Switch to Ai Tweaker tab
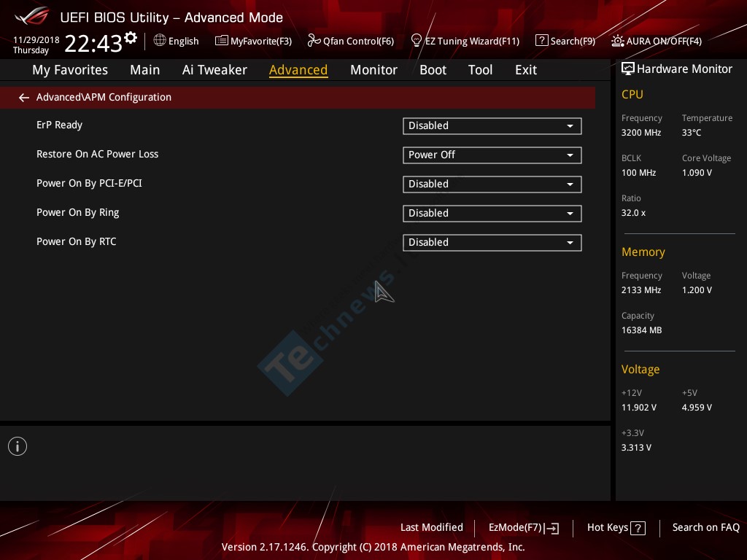The image size is (747, 560). click(214, 70)
